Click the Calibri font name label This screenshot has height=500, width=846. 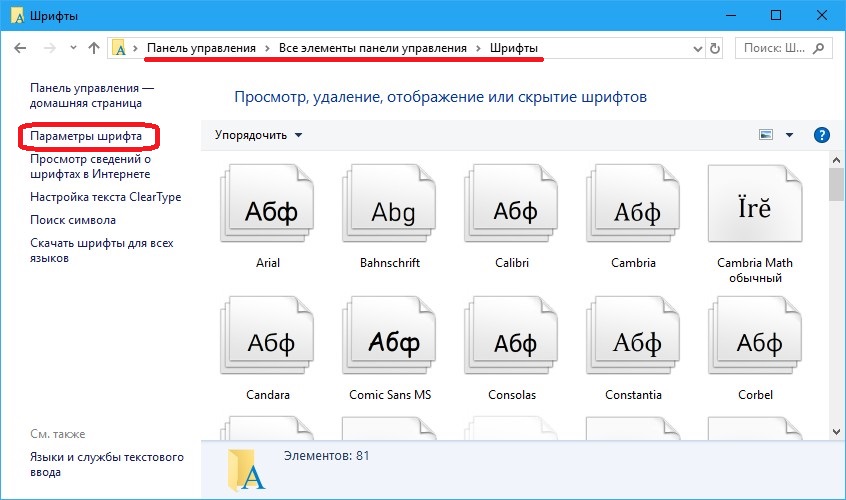click(511, 263)
